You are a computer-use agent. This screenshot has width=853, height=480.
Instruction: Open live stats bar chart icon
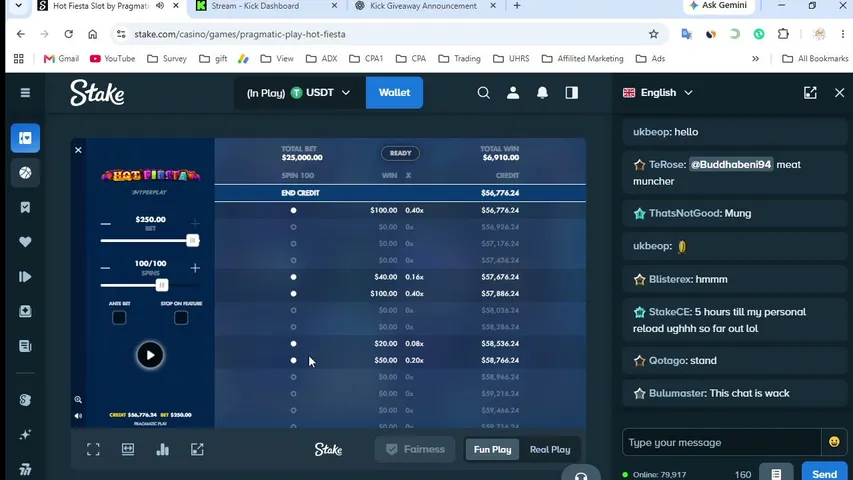tap(162, 449)
